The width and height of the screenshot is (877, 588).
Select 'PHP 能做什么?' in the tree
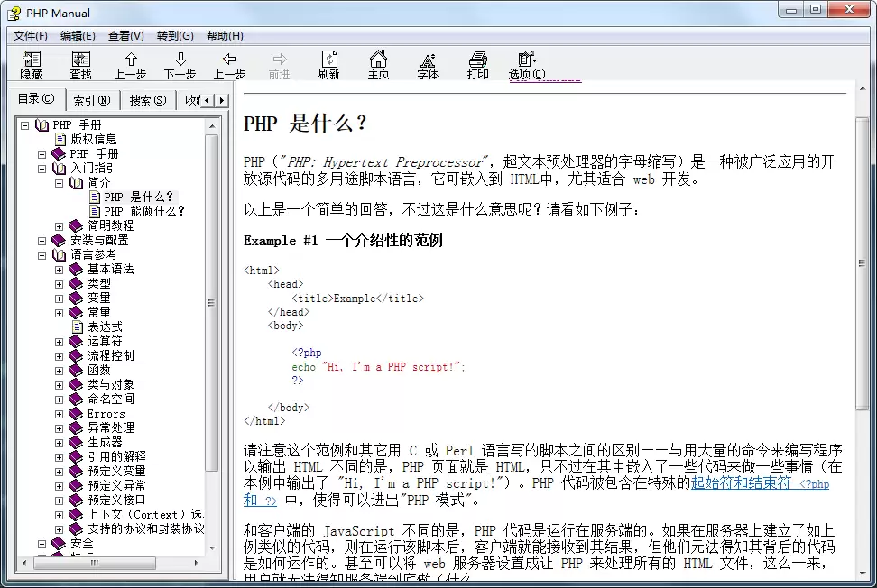[143, 211]
